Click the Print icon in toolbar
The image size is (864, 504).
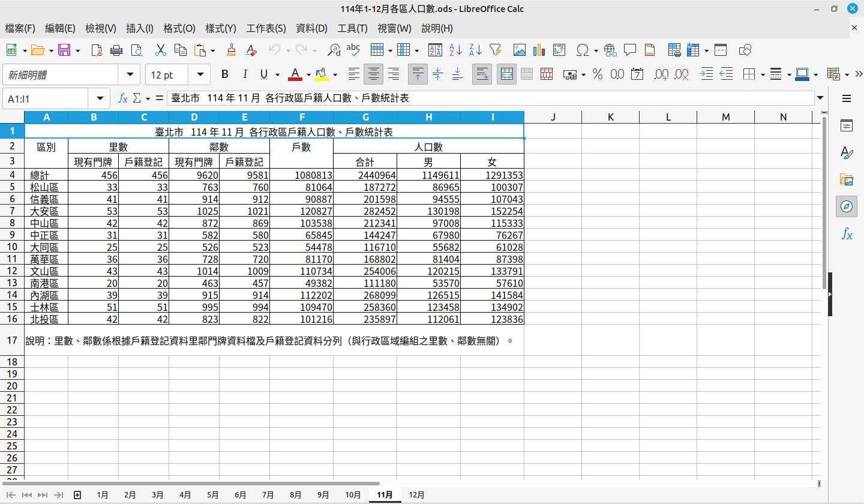coord(116,50)
